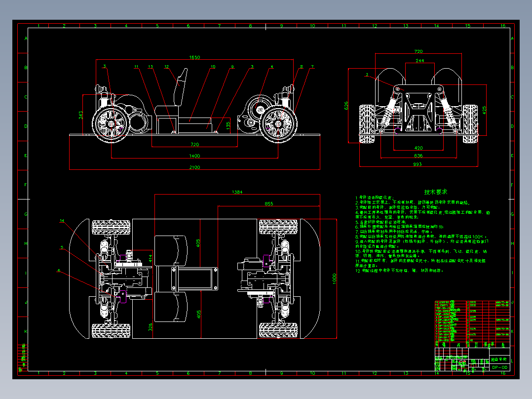Click zone letter G on the right border
532x399 pixels.
pos(512,214)
